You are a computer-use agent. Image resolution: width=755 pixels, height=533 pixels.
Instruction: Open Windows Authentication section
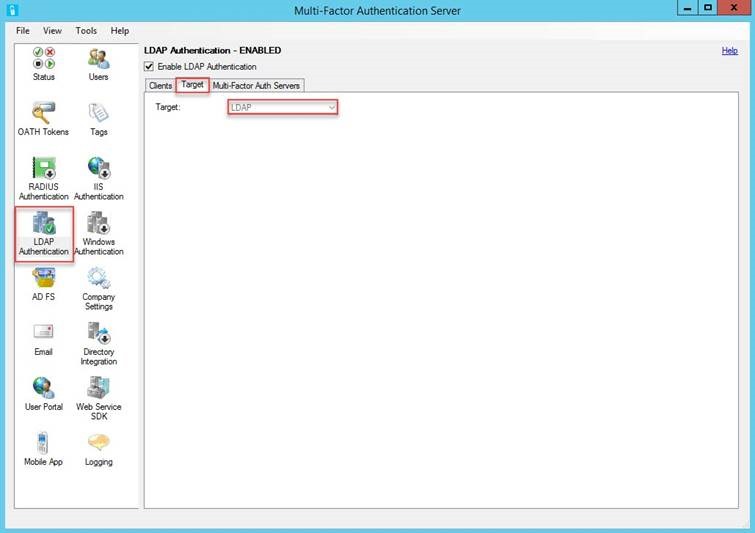click(99, 234)
